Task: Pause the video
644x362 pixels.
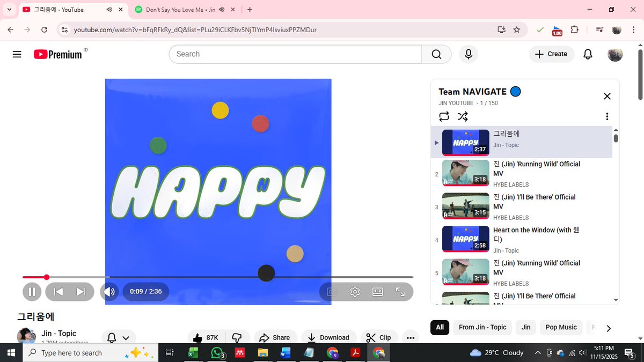Action: (32, 292)
